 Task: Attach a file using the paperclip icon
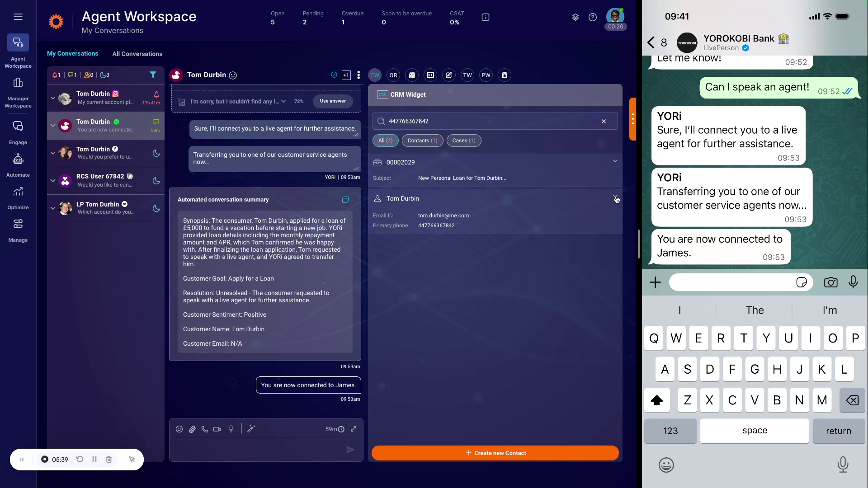click(x=192, y=429)
